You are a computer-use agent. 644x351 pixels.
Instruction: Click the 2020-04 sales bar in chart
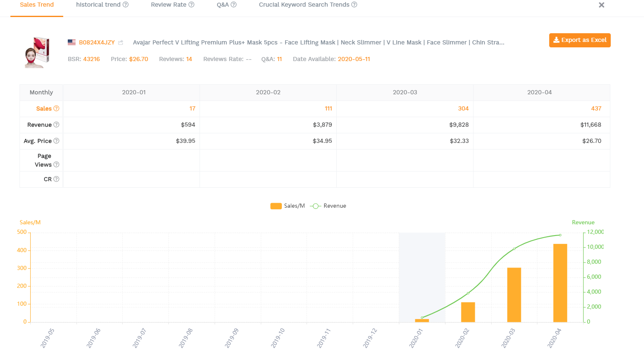point(560,282)
